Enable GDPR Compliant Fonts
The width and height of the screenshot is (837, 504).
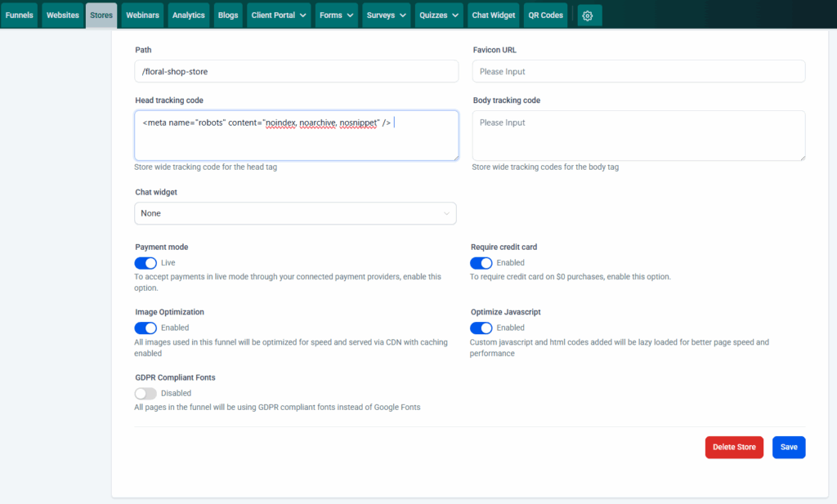pos(145,393)
